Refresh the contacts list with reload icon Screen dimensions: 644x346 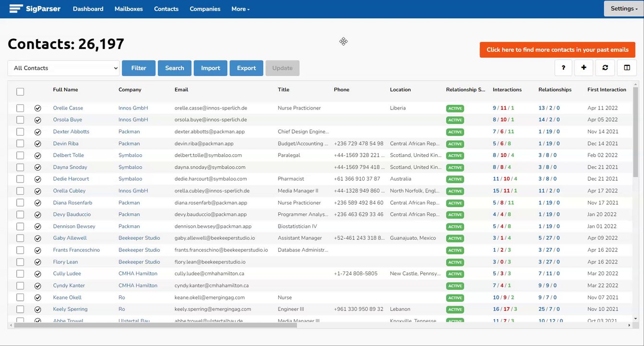605,68
